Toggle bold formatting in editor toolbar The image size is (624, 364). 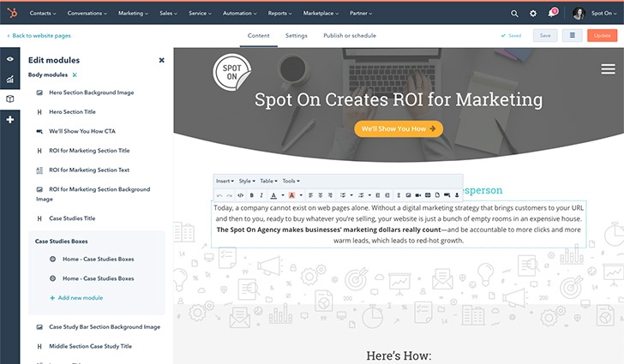(251, 195)
